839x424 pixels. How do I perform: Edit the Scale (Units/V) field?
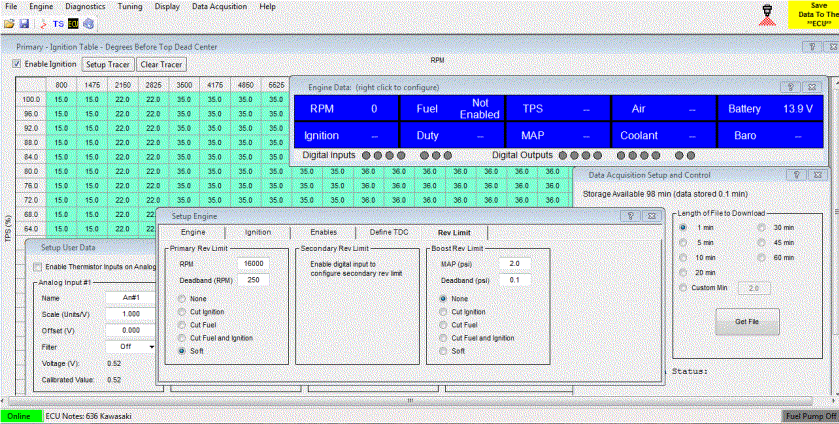131,314
